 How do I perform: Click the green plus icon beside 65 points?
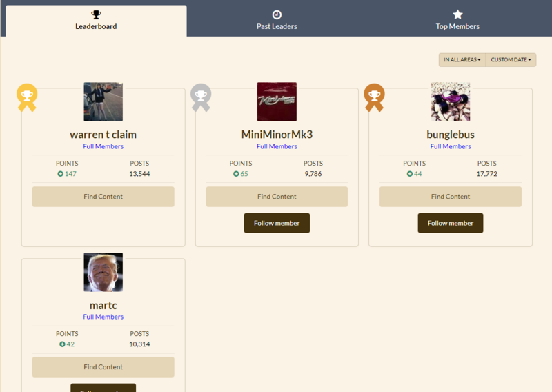(235, 174)
